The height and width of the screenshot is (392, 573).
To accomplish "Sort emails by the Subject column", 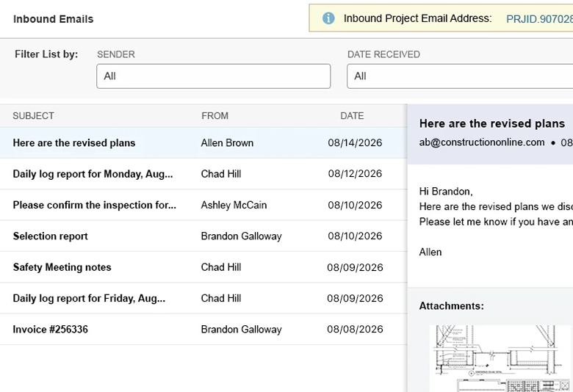I will tap(33, 116).
